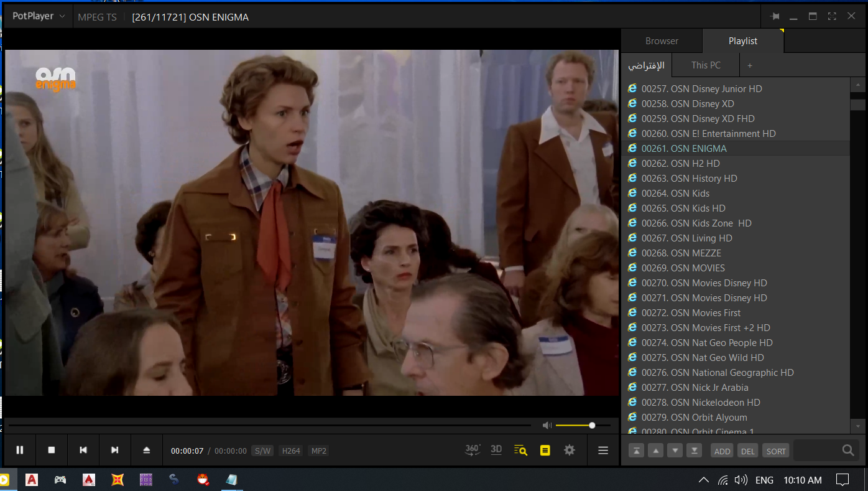Screen dimensions: 868x491
Task: Select 00257. OSN Disney Junior HD
Action: click(736, 88)
